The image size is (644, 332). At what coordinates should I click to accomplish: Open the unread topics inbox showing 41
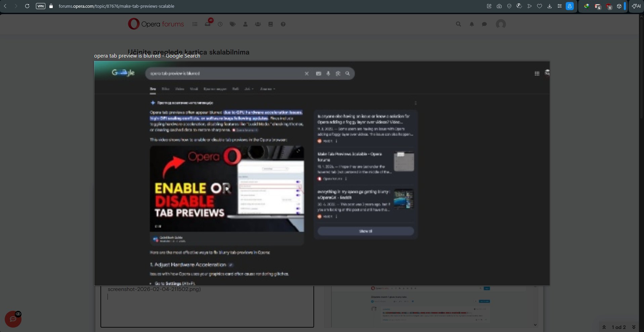pos(207,24)
